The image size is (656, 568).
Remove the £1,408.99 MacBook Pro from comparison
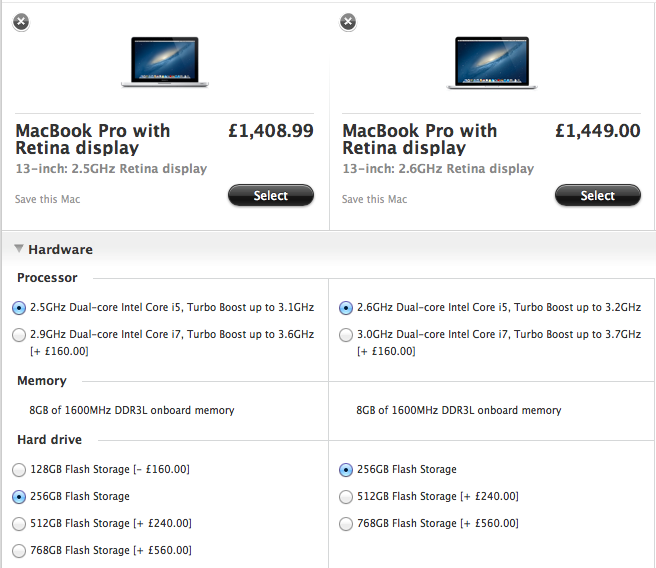click(21, 21)
